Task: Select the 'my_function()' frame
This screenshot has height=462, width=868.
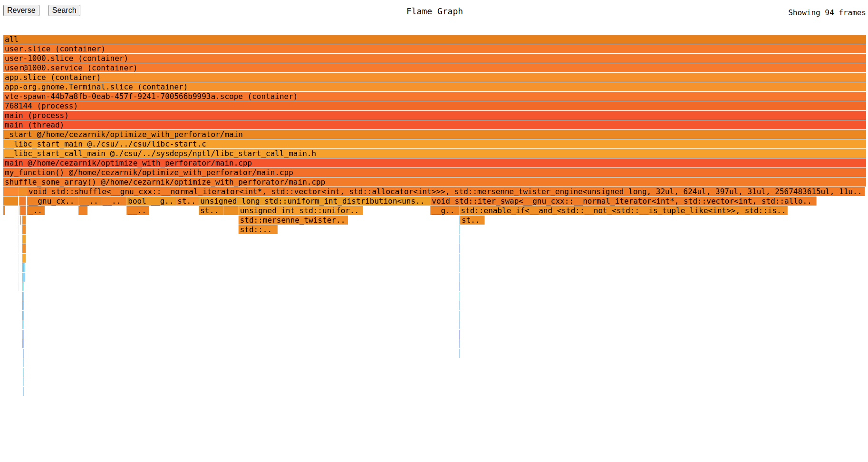Action: click(428, 172)
